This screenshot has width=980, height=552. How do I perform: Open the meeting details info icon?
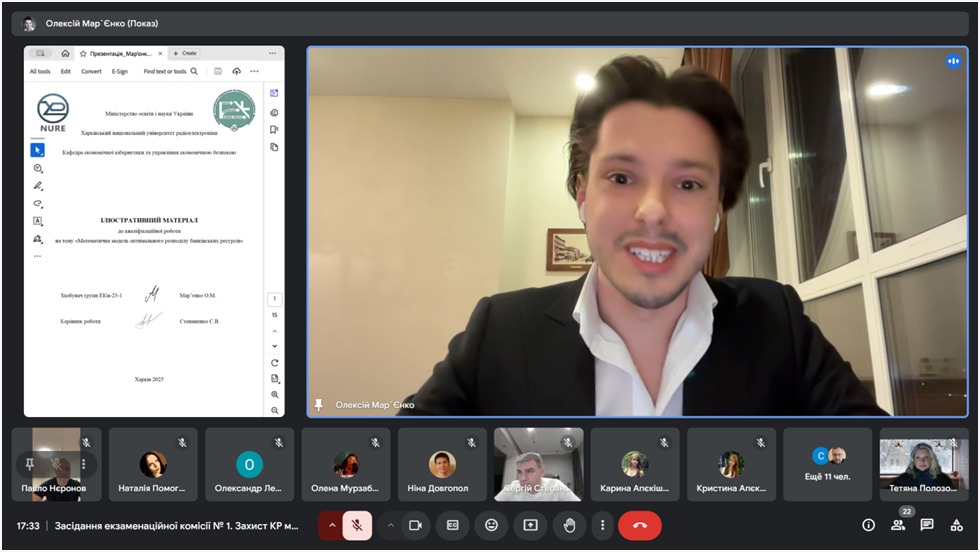(868, 525)
